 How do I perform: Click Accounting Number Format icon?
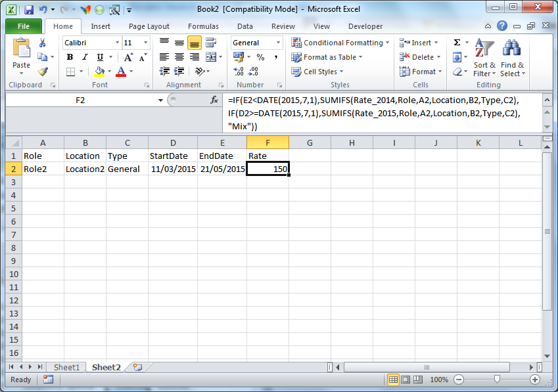tap(239, 57)
